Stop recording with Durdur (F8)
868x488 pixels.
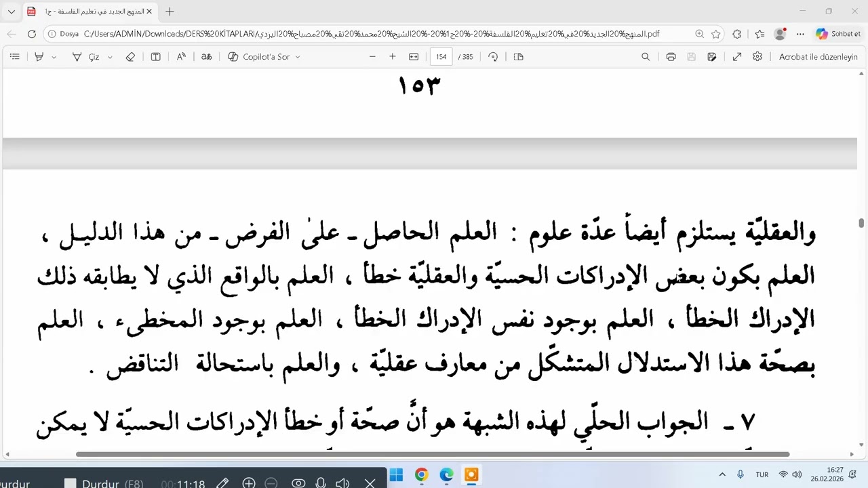[104, 484]
